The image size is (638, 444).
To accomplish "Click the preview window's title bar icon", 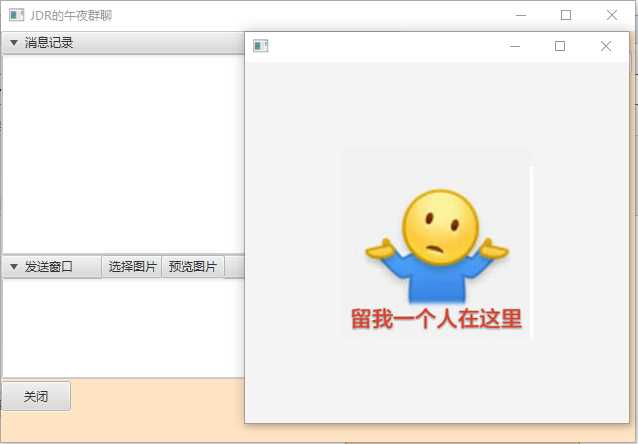I will point(260,46).
